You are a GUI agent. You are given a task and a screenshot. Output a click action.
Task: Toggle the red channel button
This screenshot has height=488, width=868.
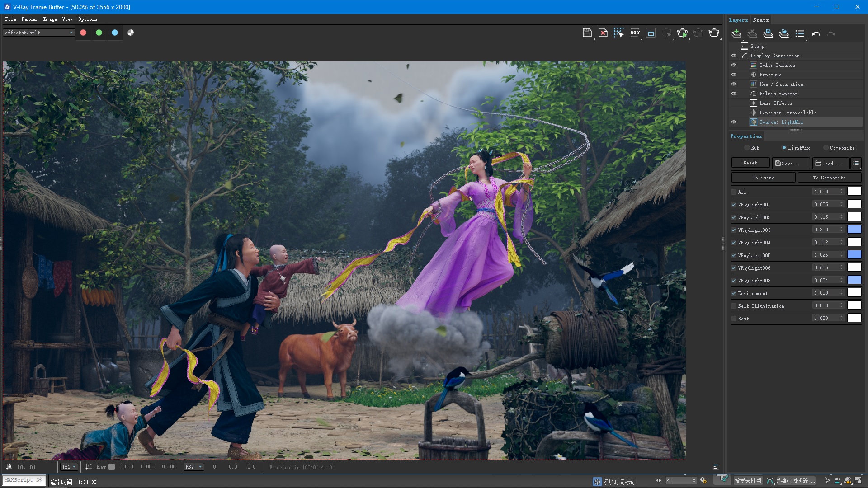click(83, 33)
